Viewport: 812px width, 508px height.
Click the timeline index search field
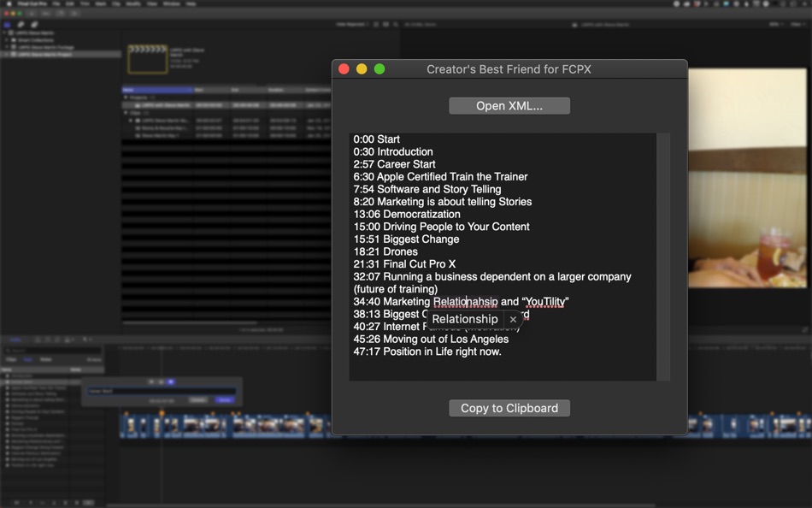tap(53, 351)
